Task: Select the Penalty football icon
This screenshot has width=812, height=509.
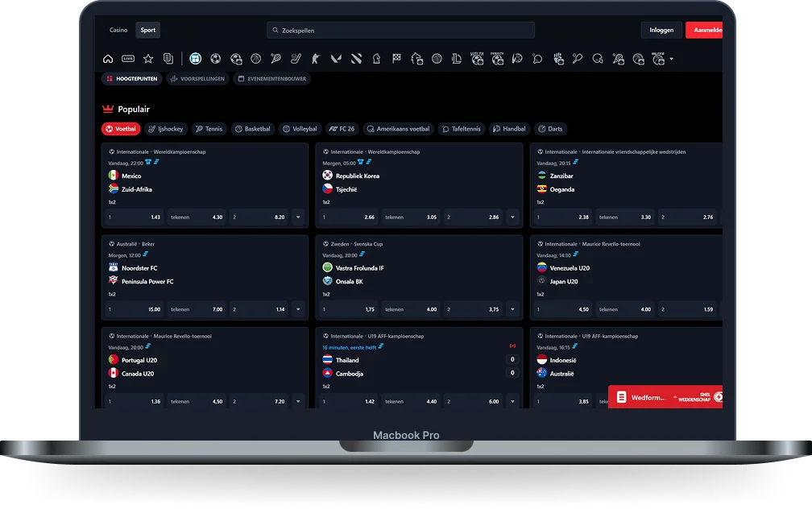Action: pyautogui.click(x=497, y=59)
